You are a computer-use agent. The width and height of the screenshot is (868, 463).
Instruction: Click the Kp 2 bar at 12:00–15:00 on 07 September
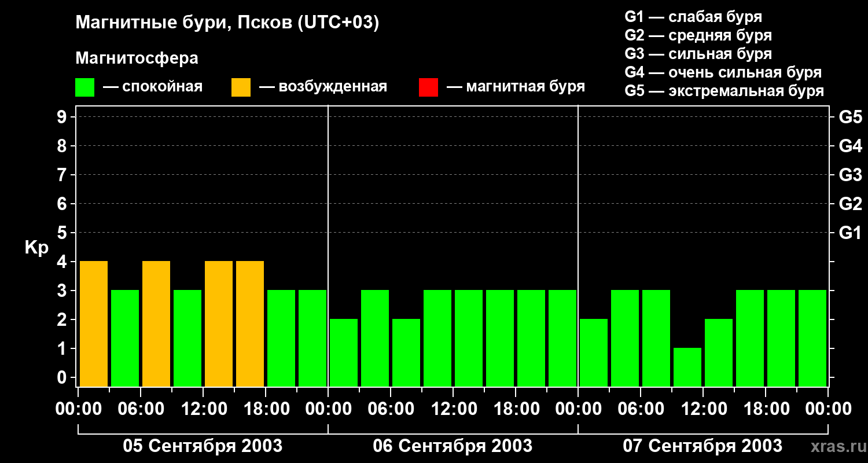coord(719,352)
